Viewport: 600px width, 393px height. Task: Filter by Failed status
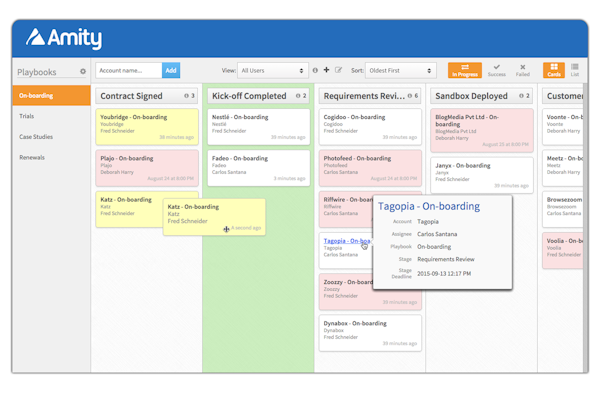coord(523,70)
